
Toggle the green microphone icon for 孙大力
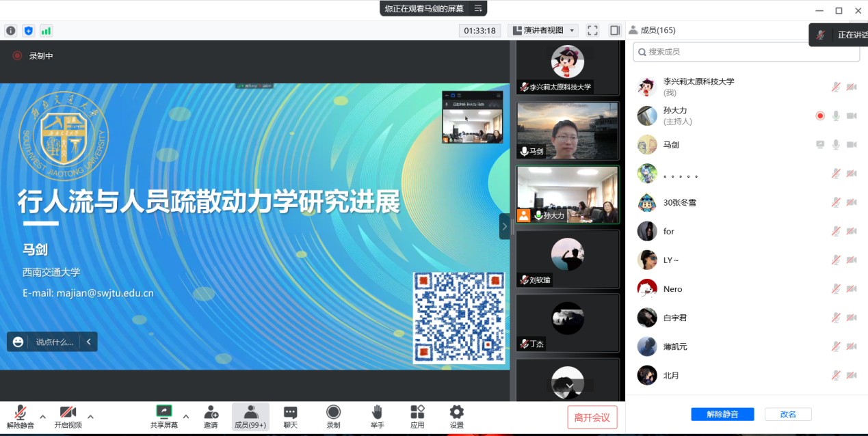click(836, 115)
